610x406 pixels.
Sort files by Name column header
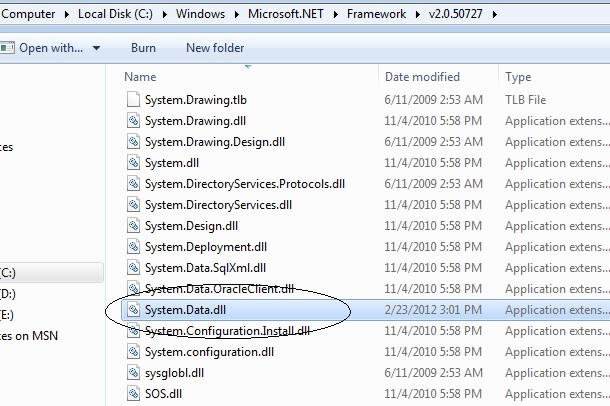coord(141,77)
